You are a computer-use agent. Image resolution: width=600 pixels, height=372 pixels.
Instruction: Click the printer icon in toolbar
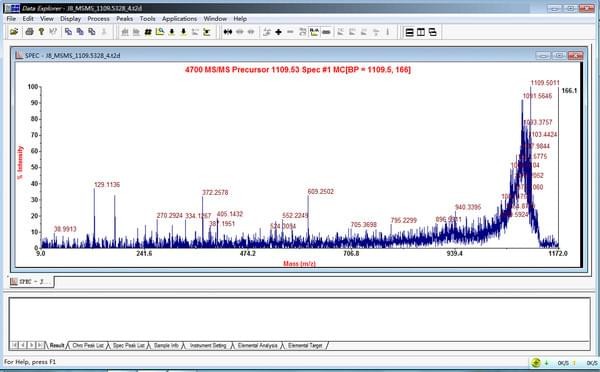[29, 32]
